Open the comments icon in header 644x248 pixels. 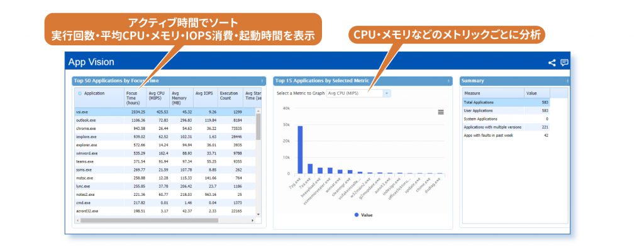click(x=564, y=63)
